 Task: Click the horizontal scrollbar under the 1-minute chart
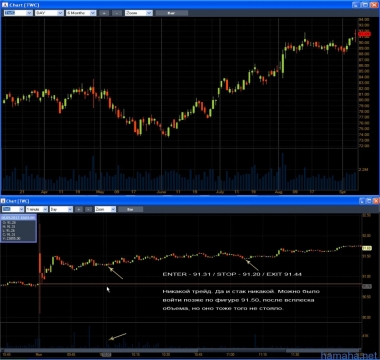pos(181,350)
